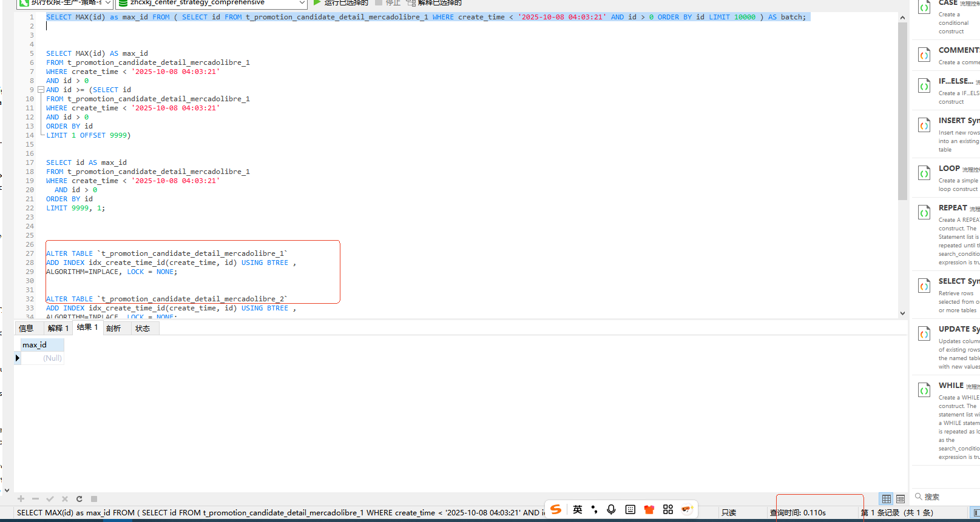The width and height of the screenshot is (980, 522).
Task: Click the 查询时间: 0.110s status text
Action: point(798,512)
